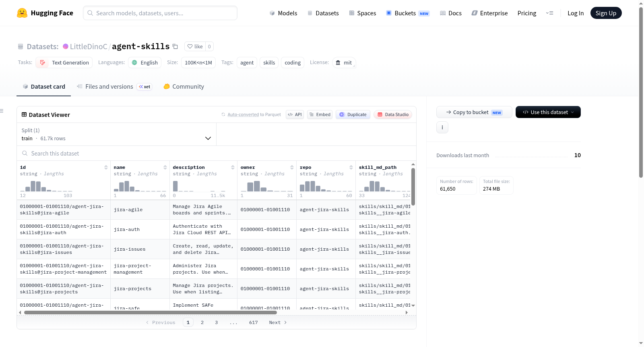
Task: Click the Sign Up button
Action: (606, 13)
